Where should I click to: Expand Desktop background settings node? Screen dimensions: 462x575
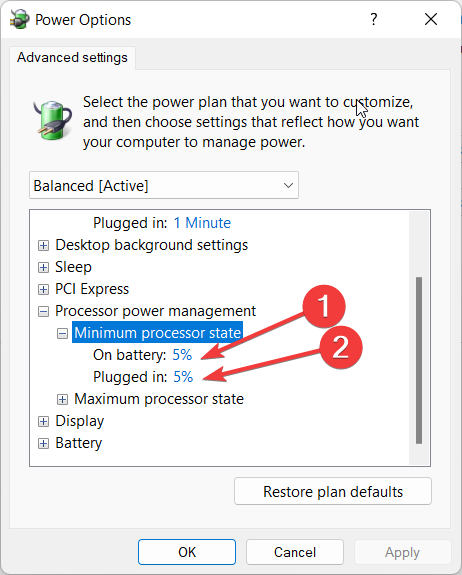[x=43, y=245]
